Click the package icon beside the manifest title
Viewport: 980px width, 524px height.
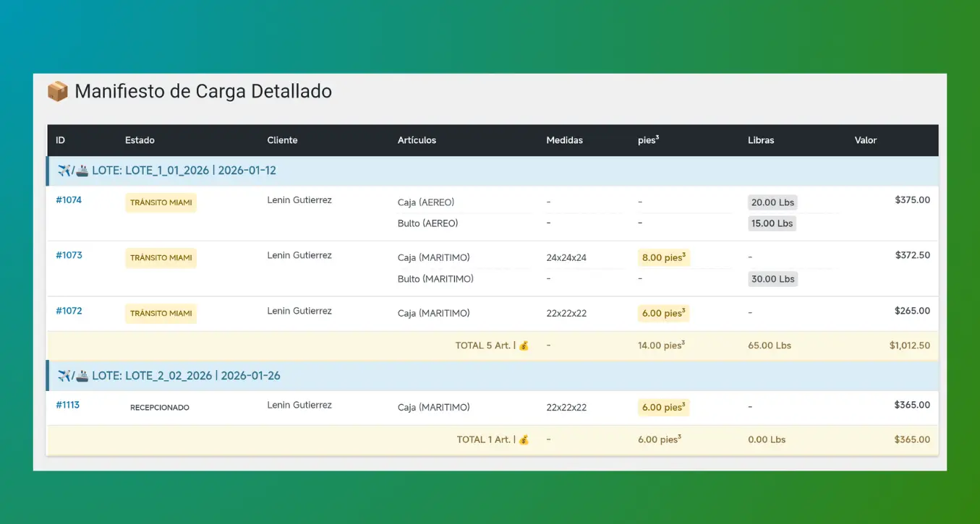tap(58, 92)
